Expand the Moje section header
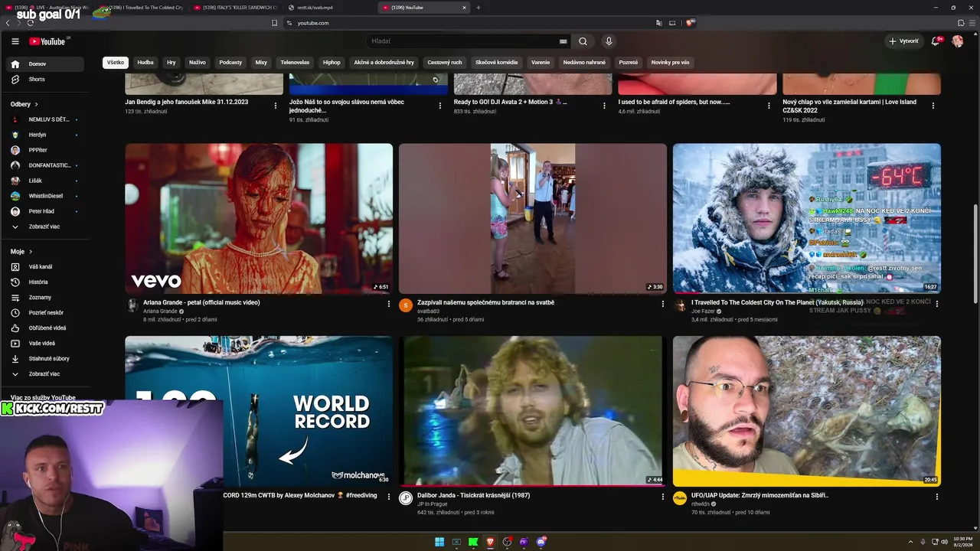980x551 pixels. point(21,252)
